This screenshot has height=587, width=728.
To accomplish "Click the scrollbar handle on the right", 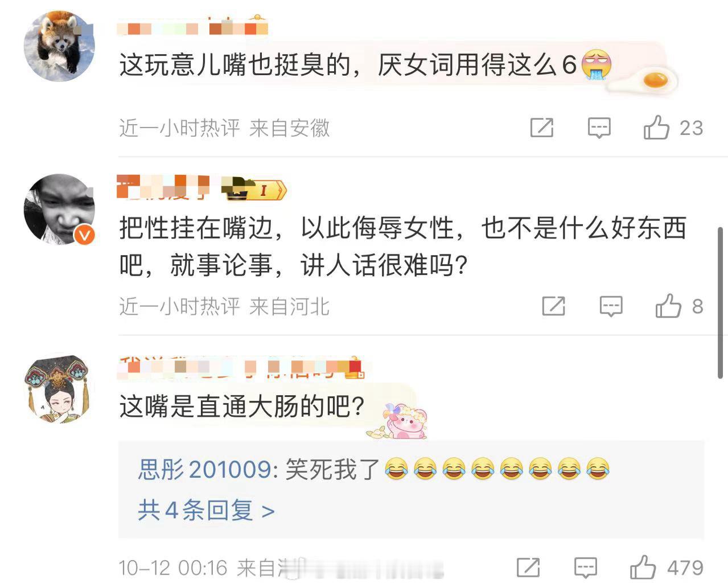I will (721, 302).
